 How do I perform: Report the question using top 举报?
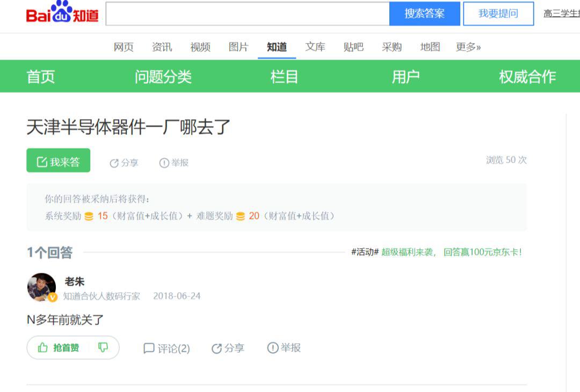click(x=174, y=163)
